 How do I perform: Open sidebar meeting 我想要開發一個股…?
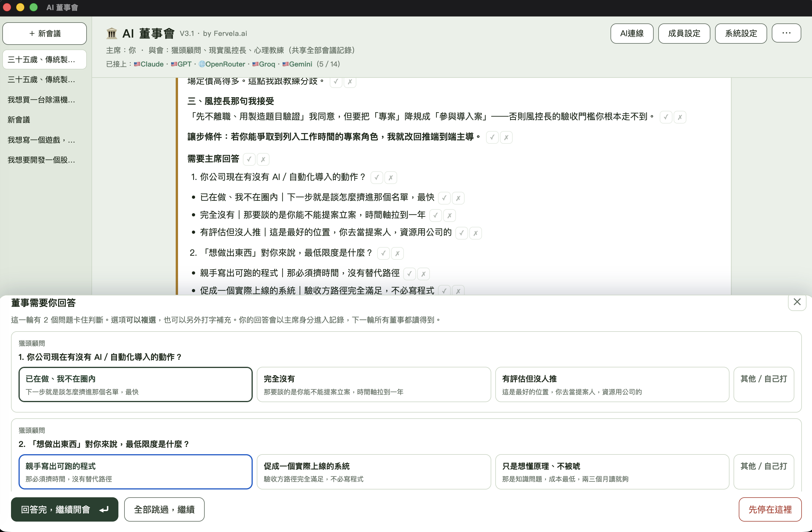(x=45, y=160)
